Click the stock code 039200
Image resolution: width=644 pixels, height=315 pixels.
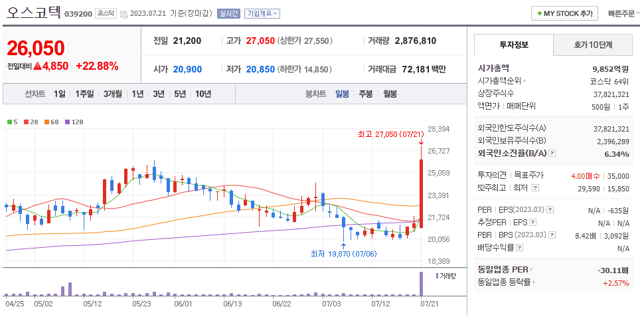coord(78,14)
